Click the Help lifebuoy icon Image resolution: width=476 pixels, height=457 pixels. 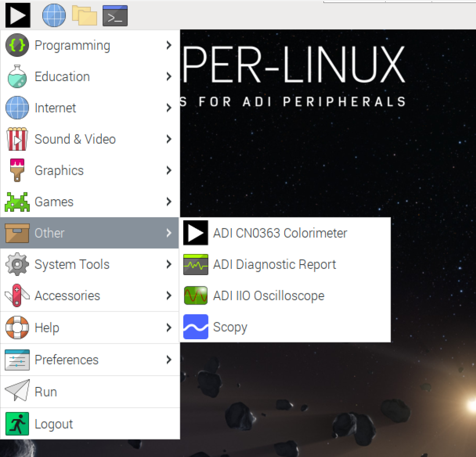17,327
